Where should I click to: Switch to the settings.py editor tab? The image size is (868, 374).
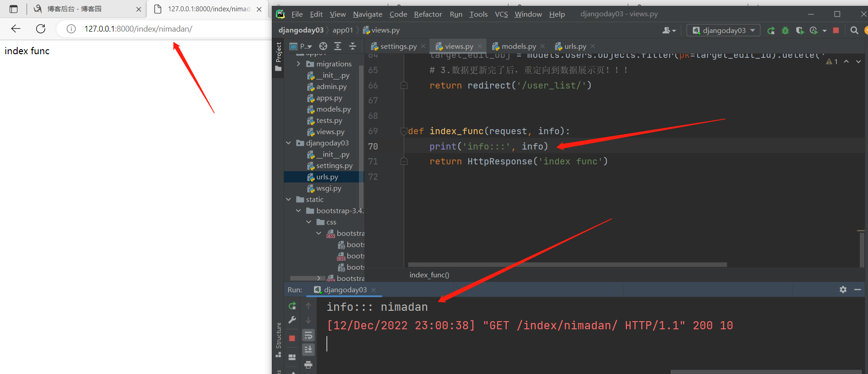click(398, 46)
